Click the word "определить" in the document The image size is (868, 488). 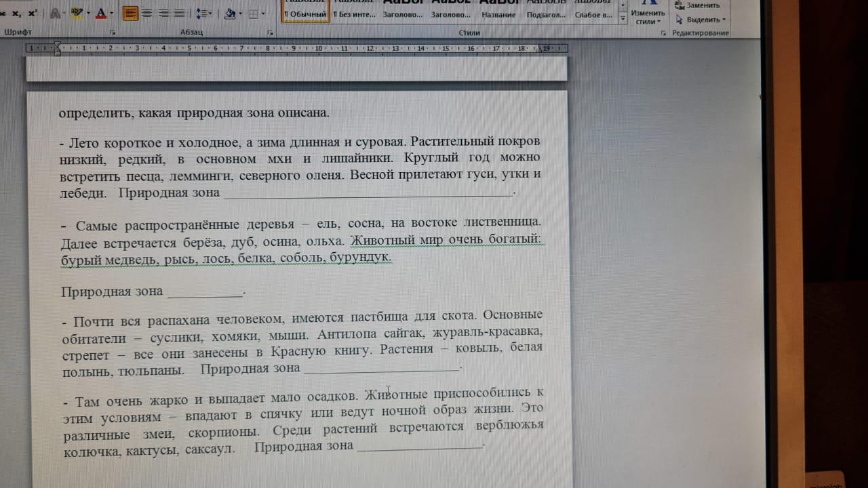tap(96, 113)
